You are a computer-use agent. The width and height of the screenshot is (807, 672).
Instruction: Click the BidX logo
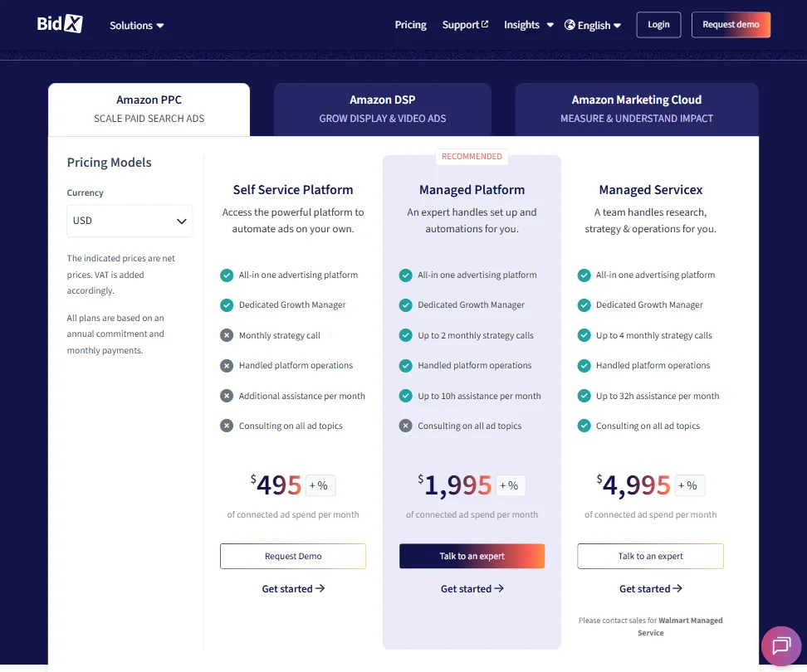pyautogui.click(x=60, y=24)
